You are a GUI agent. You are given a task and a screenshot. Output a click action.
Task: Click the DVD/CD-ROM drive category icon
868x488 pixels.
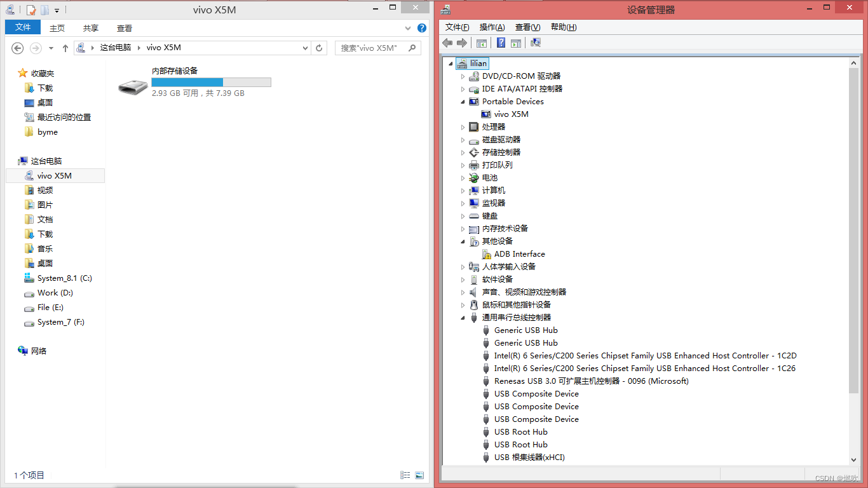point(474,76)
